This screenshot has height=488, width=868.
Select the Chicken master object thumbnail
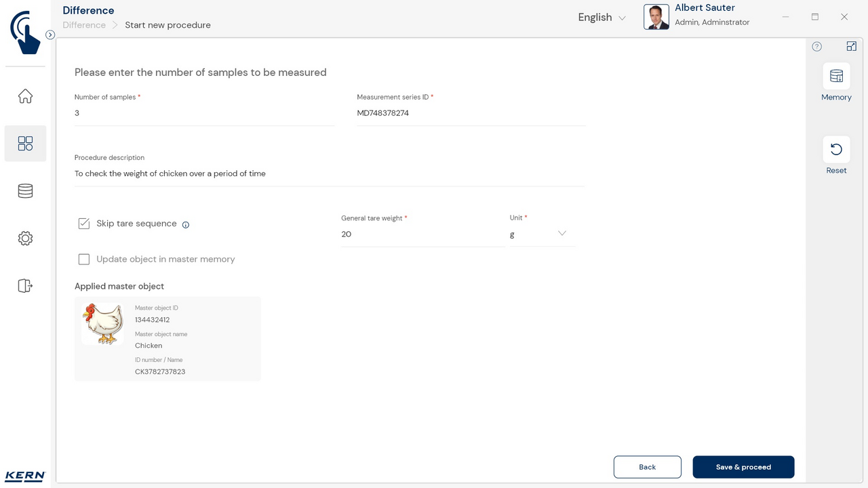pyautogui.click(x=102, y=324)
